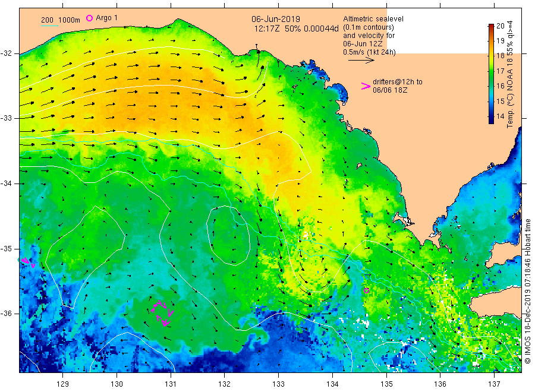Click the 'and velocity for' text line
535x392 pixels.
(x=369, y=36)
